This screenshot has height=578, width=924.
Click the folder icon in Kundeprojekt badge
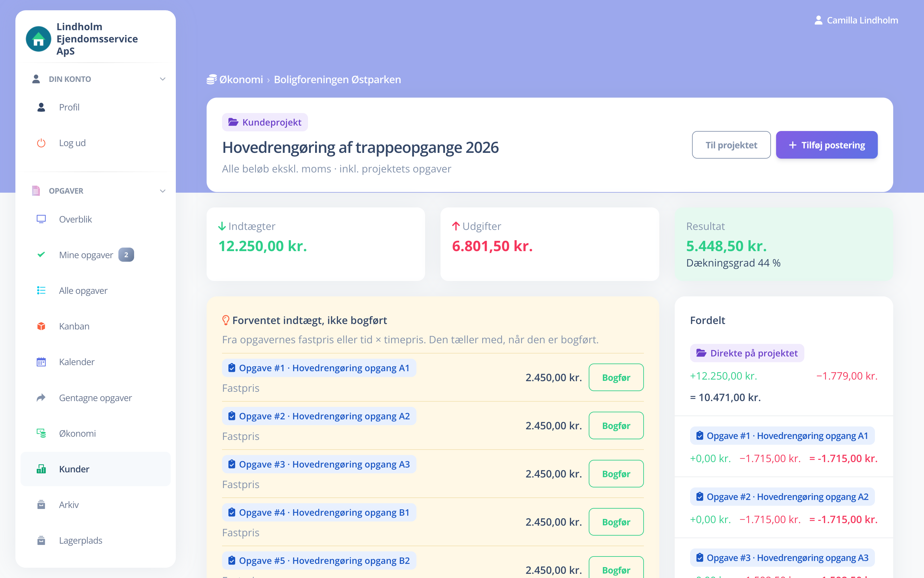[x=233, y=122]
